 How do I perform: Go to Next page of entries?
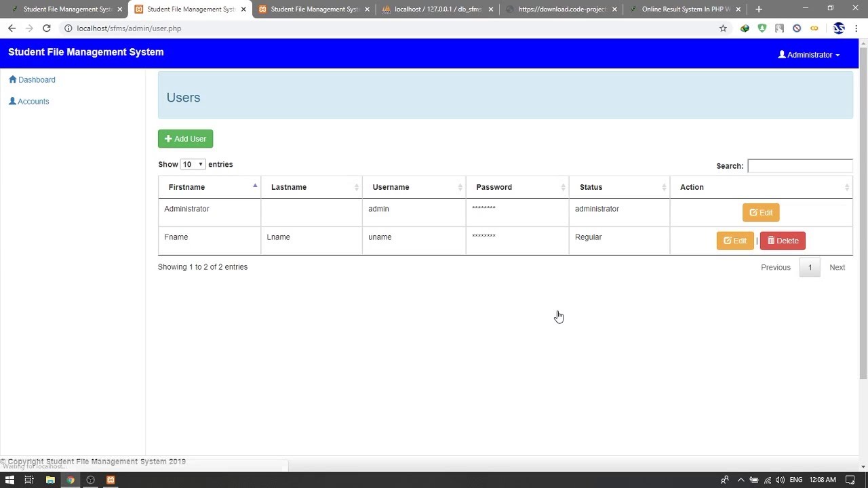tap(837, 268)
